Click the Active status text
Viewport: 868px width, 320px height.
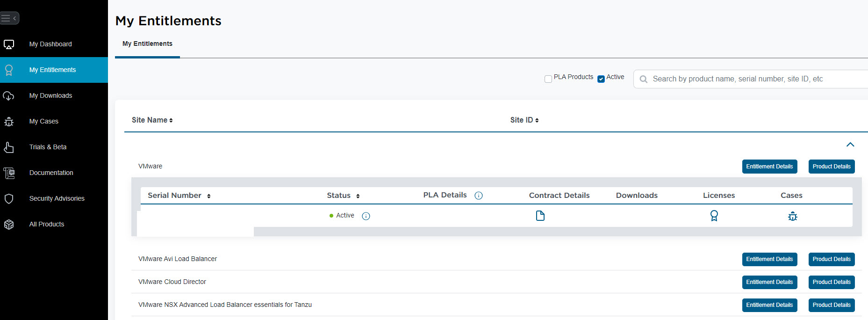pos(345,215)
